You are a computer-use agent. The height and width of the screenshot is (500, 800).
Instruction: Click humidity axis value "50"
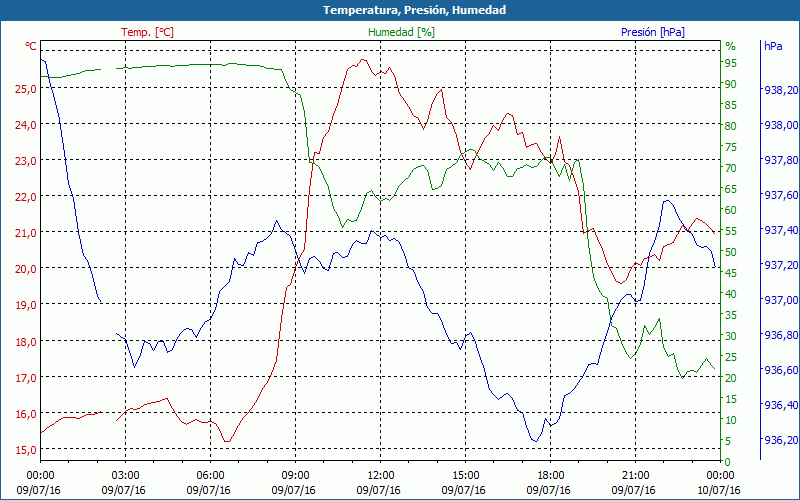coord(731,252)
